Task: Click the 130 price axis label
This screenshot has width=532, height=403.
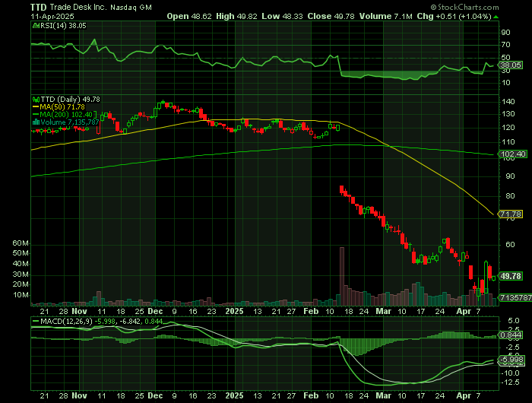Action: coord(508,114)
